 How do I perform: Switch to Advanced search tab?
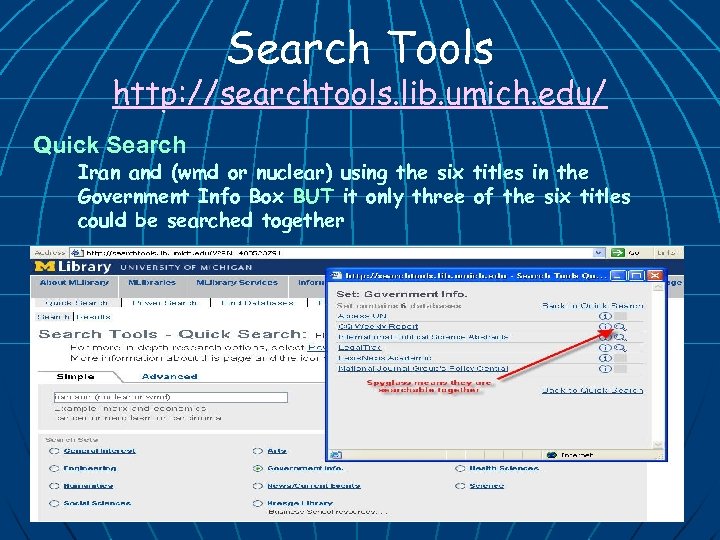[169, 377]
